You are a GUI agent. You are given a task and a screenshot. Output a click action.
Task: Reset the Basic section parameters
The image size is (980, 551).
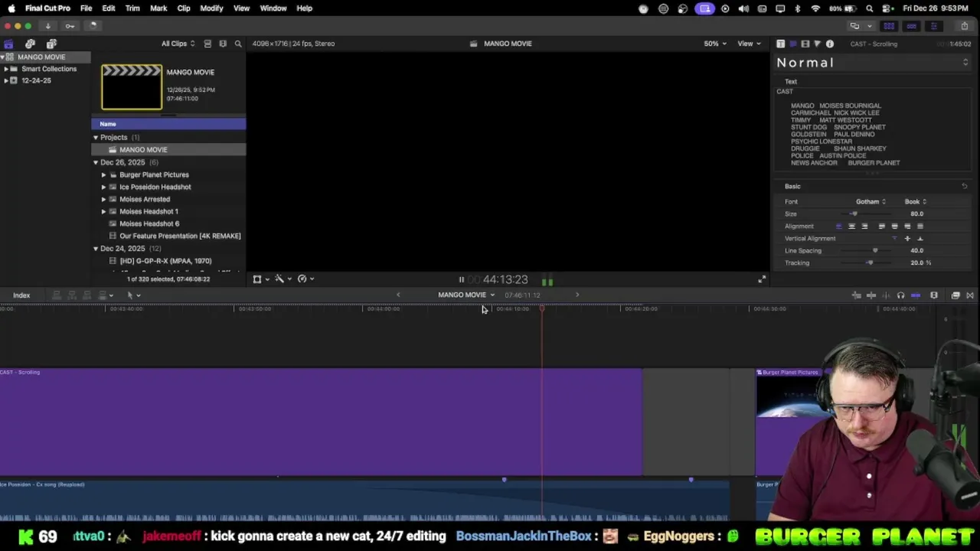[964, 187]
